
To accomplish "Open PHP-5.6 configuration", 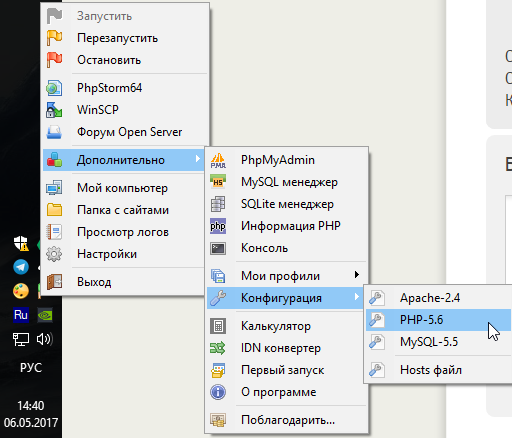I will (x=438, y=320).
